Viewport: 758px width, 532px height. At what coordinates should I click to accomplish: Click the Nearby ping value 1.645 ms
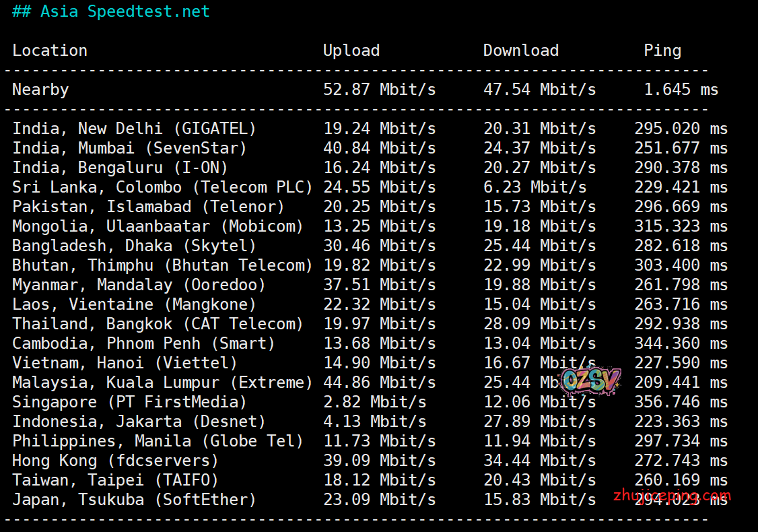(x=681, y=90)
